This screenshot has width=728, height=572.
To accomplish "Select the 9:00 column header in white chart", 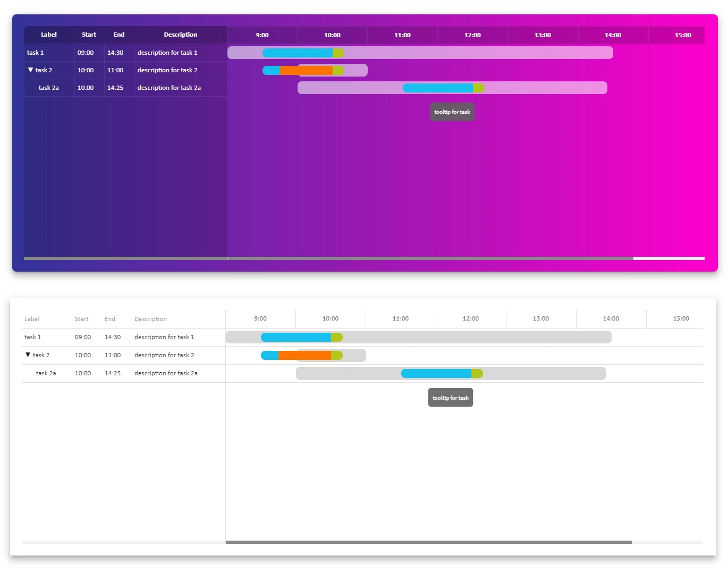I will (x=260, y=318).
